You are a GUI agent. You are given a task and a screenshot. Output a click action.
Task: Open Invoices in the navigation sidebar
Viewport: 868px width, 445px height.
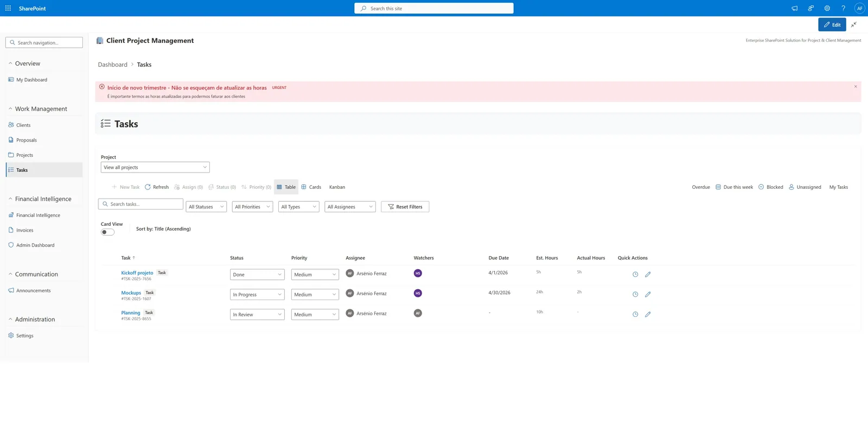coord(24,230)
